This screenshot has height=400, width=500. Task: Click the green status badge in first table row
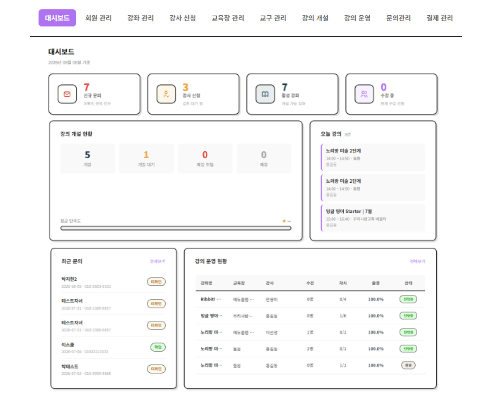tap(408, 299)
